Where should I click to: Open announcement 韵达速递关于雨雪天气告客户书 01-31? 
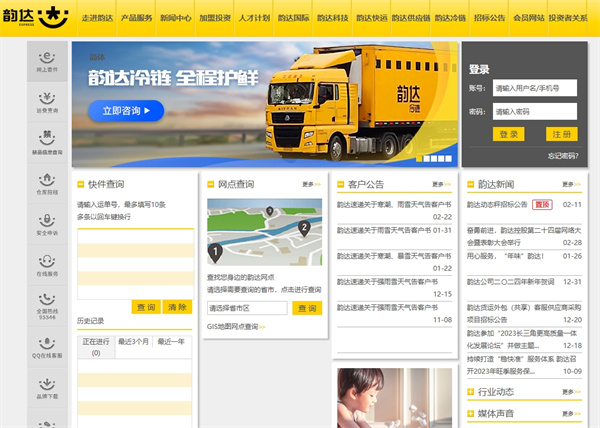click(x=394, y=230)
